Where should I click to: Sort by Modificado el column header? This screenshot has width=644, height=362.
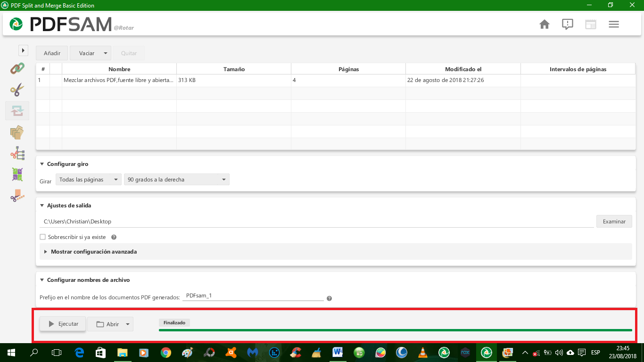tap(463, 69)
